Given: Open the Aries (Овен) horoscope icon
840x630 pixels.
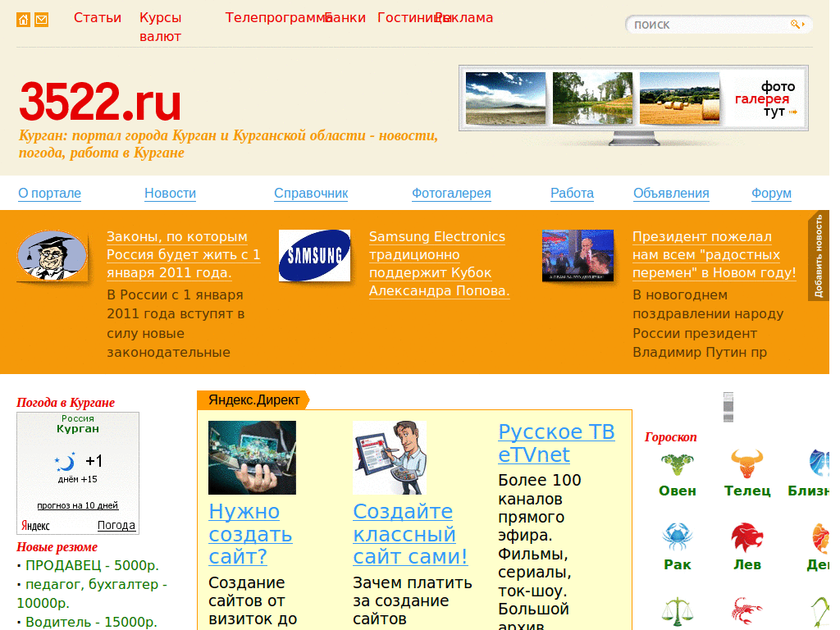Looking at the screenshot, I should click(677, 464).
